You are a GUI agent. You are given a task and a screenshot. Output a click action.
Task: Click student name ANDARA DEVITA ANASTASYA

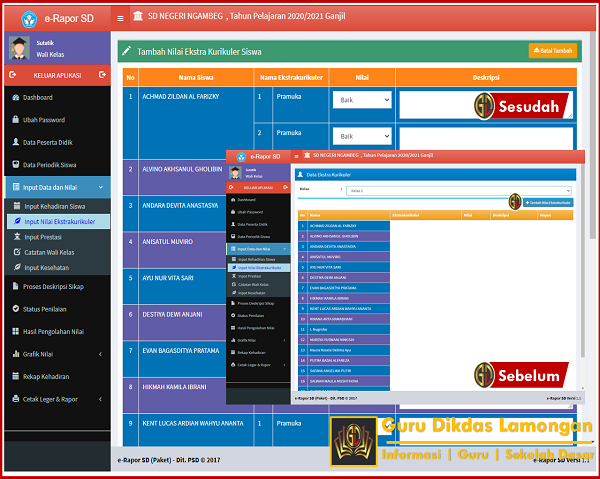coord(180,205)
